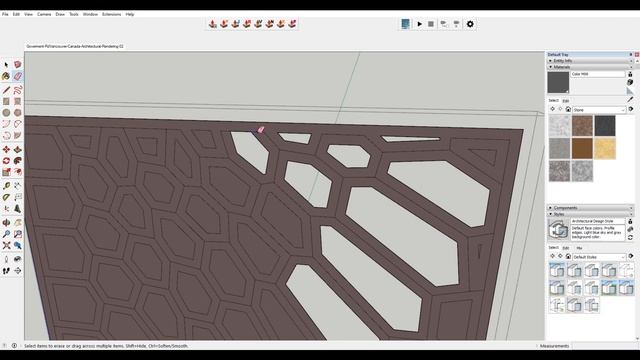Select the Scale tool
Screen dimensions: 640x360
pyautogui.click(x=6, y=172)
